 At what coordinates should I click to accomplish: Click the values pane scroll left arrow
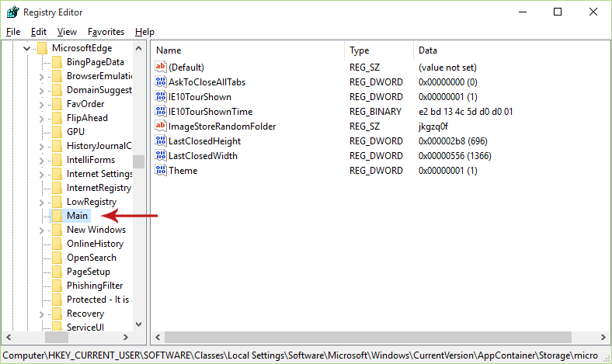[x=158, y=337]
